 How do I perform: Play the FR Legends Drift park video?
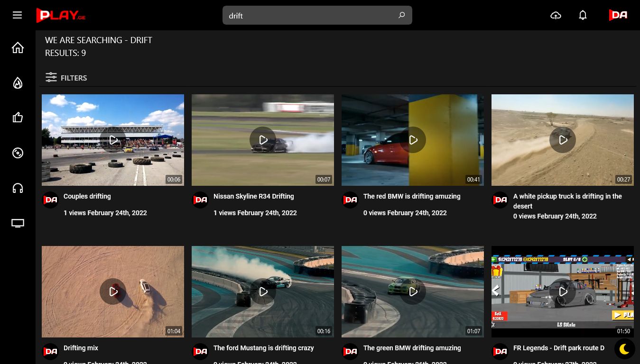coord(563,291)
